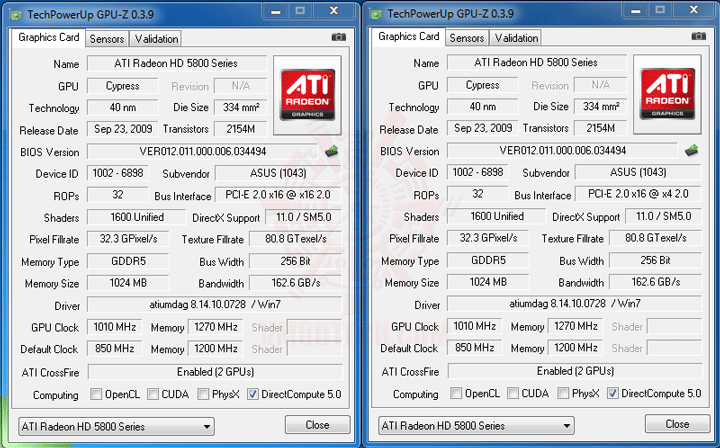This screenshot has height=448, width=720.
Task: Click the Release Date Sep 23, 2009 field in left window
Action: point(123,129)
